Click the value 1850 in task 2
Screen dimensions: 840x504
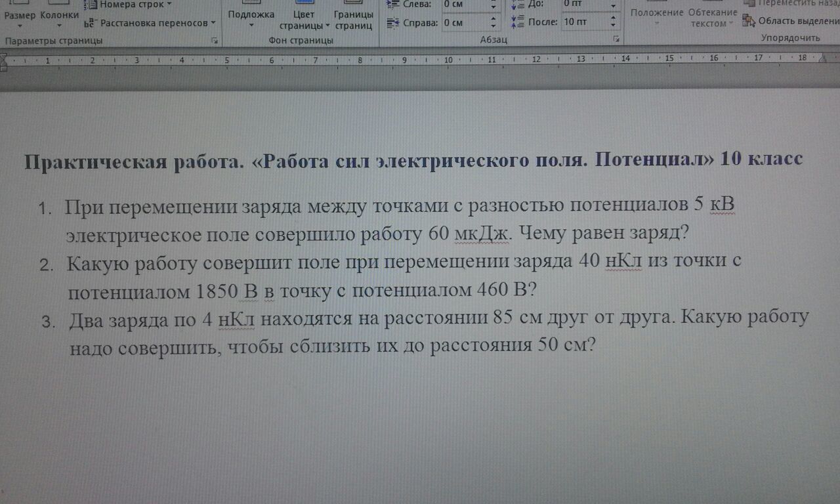[216, 291]
